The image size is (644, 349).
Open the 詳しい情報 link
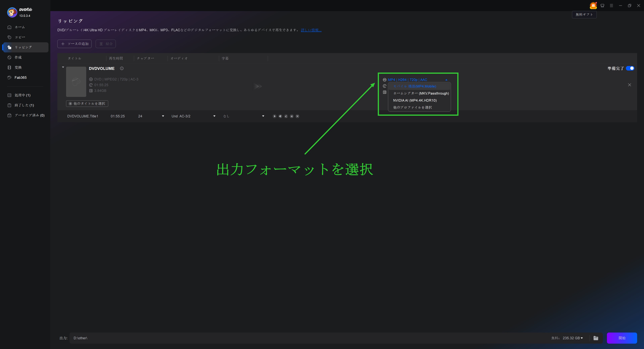(x=311, y=30)
